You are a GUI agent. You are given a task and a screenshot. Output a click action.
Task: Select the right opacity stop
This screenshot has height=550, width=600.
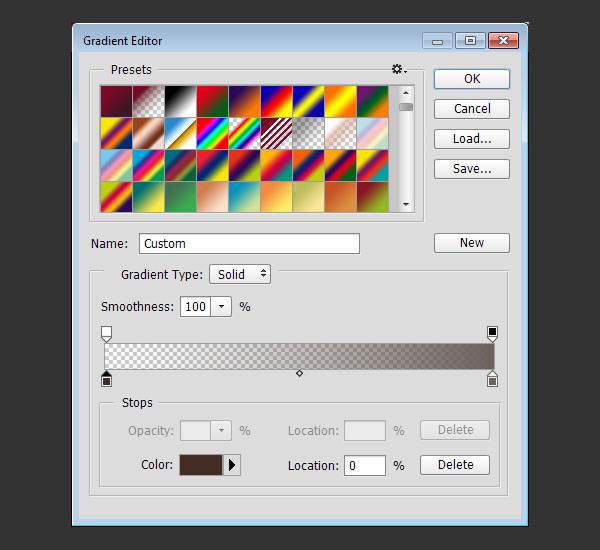point(492,334)
